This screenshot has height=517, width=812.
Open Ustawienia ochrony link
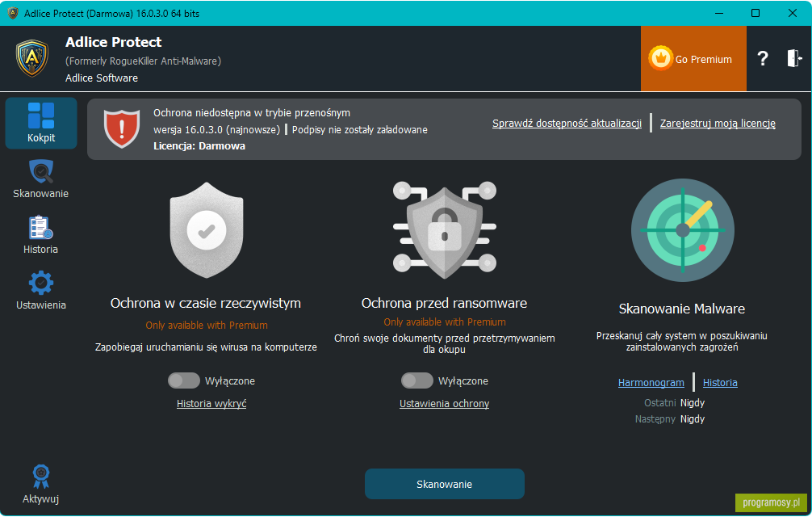[x=444, y=404]
